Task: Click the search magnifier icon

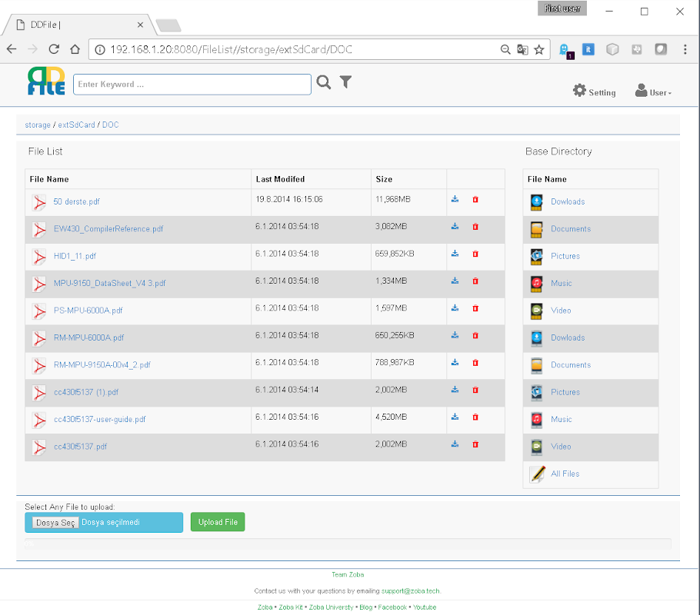Action: 323,83
